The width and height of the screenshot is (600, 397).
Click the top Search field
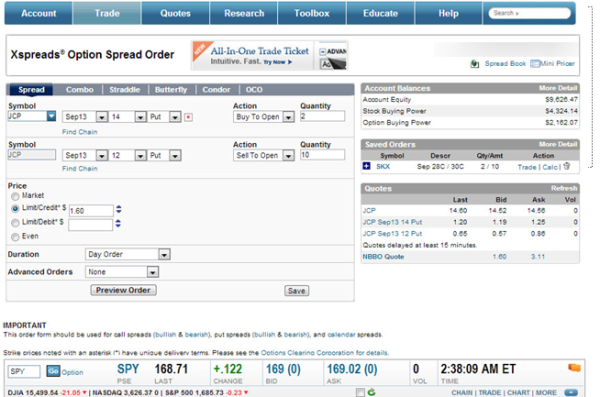(x=530, y=13)
